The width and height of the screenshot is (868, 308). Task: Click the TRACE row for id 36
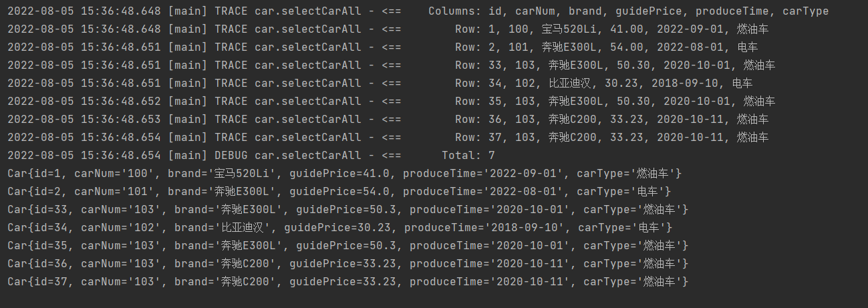[x=388, y=120]
